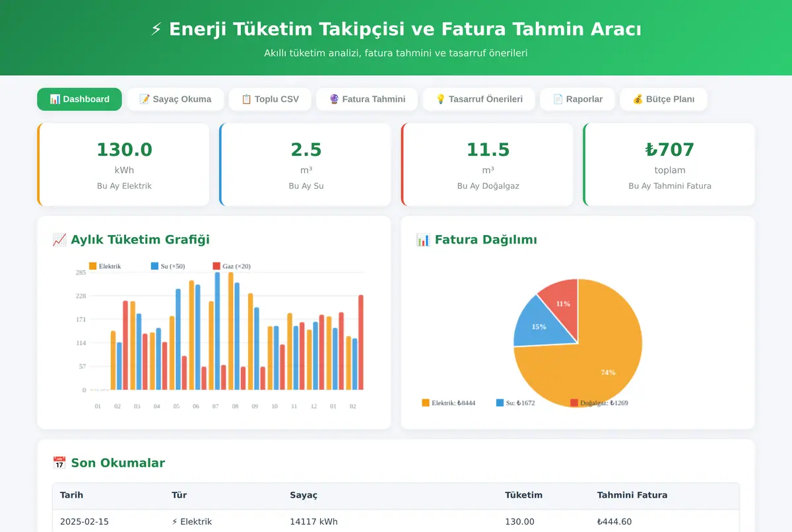Image resolution: width=792 pixels, height=532 pixels.
Task: Select Tasarruf Önerileri tab
Action: coord(478,99)
